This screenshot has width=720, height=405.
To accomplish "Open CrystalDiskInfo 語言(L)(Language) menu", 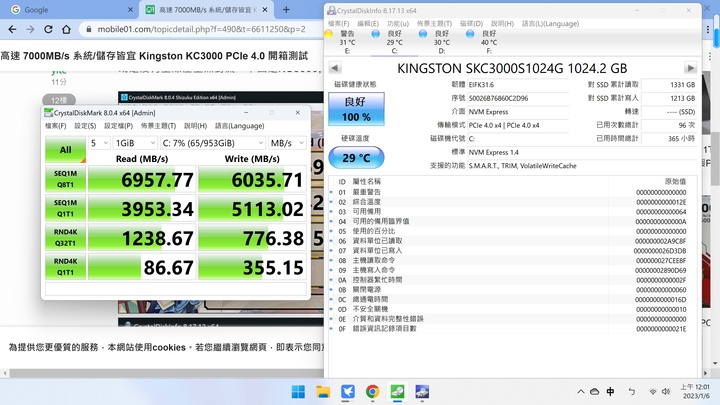I will [x=550, y=23].
